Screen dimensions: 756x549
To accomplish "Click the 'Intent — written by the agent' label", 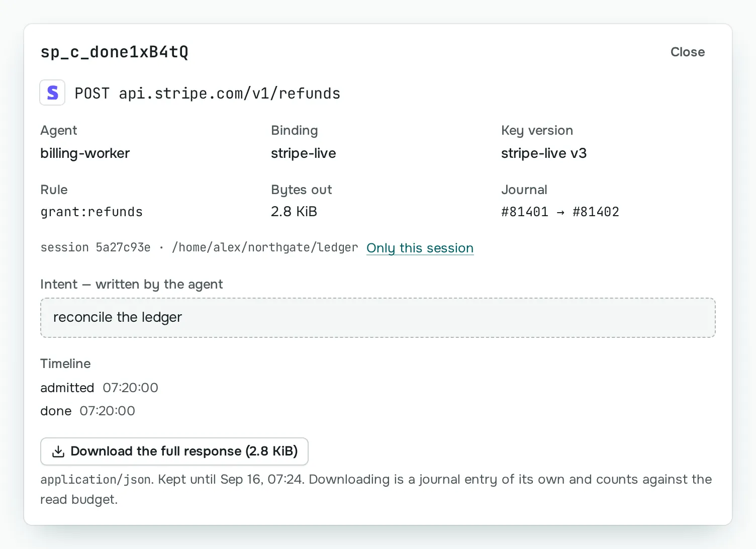I will [131, 285].
